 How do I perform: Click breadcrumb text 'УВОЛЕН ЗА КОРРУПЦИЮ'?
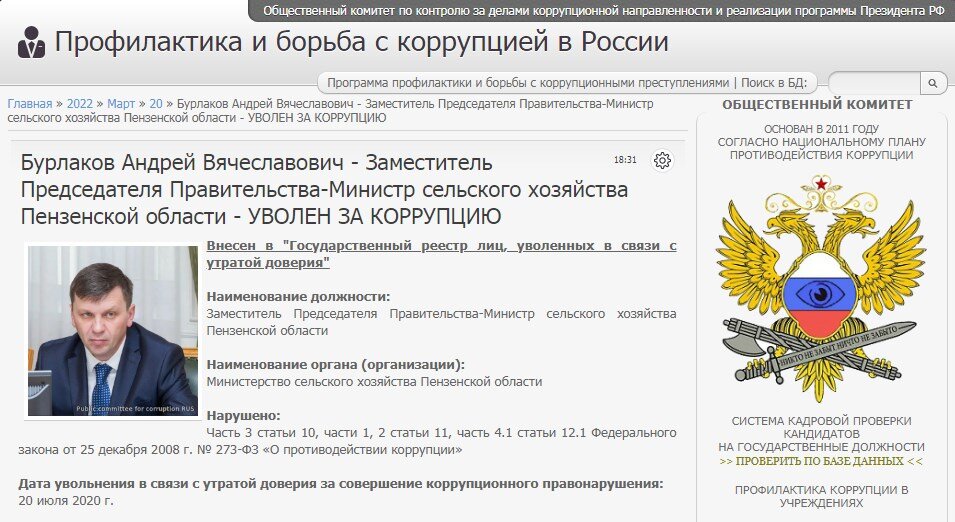coord(317,118)
